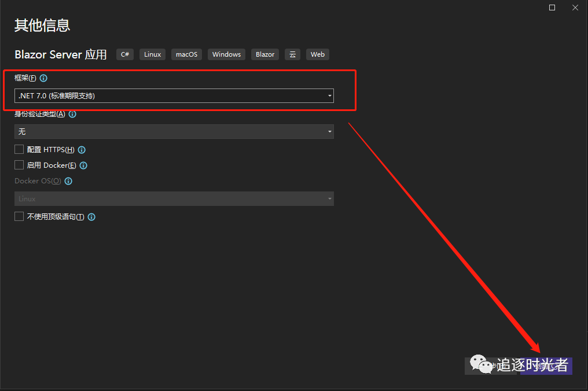
Task: Click the macOS tag label
Action: [x=186, y=54]
